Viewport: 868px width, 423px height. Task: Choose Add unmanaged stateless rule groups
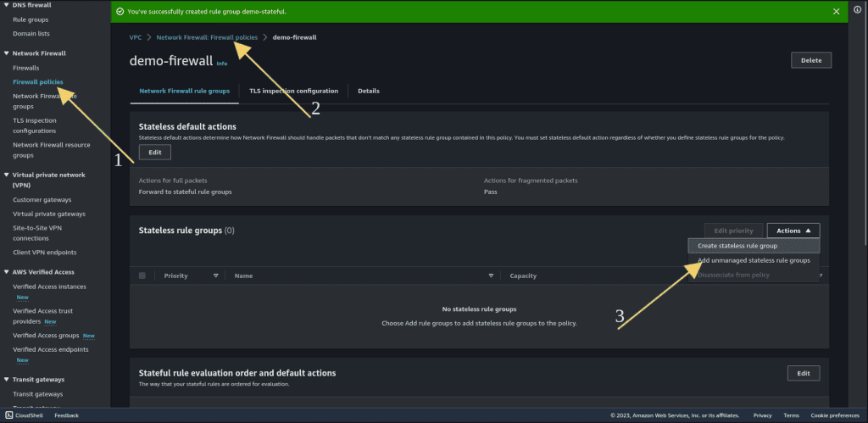754,260
